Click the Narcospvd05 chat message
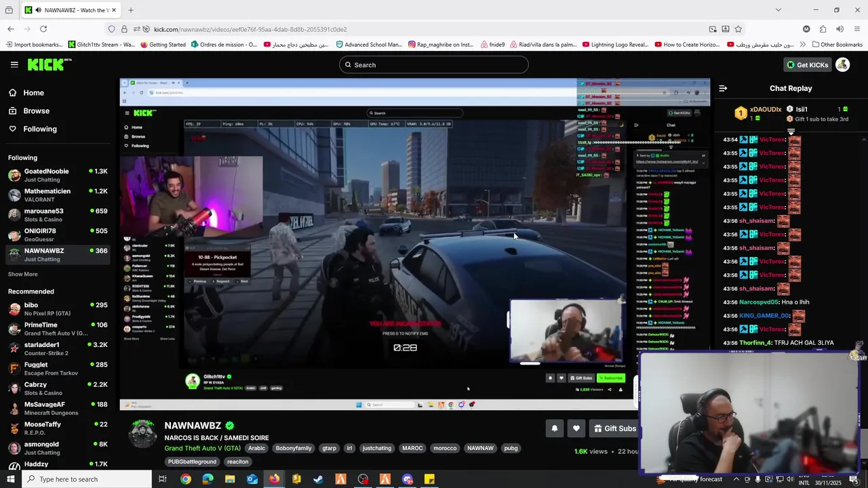The image size is (868, 488). pos(766,302)
